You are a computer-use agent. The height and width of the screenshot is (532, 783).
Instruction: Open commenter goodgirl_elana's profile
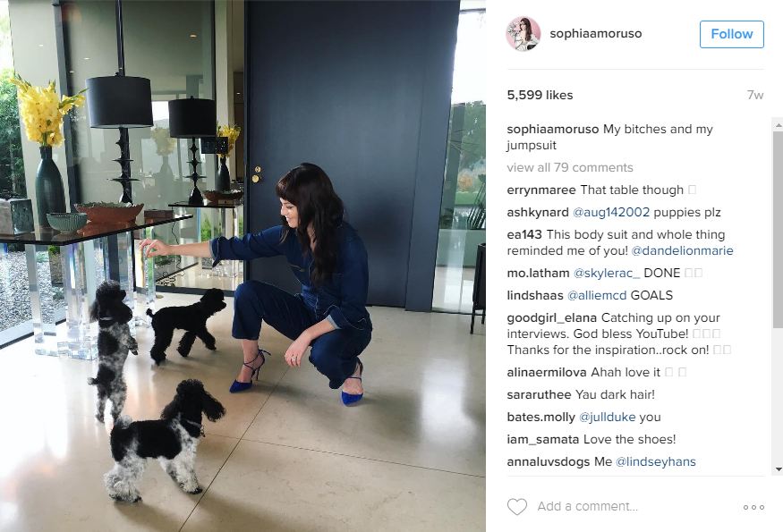pos(552,318)
